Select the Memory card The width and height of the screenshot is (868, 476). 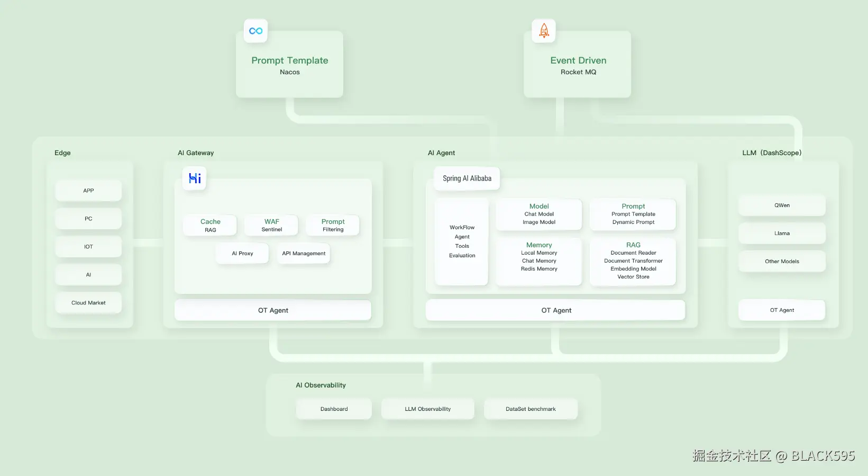tap(539, 262)
